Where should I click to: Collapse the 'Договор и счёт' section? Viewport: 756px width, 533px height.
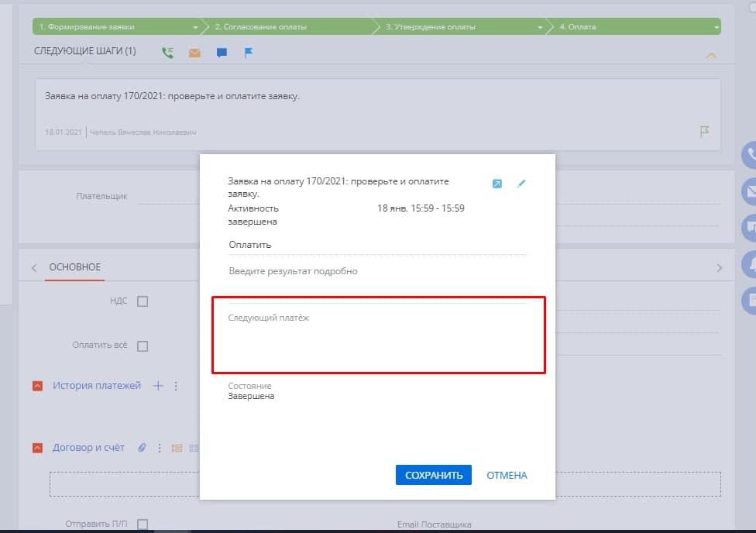tap(38, 448)
